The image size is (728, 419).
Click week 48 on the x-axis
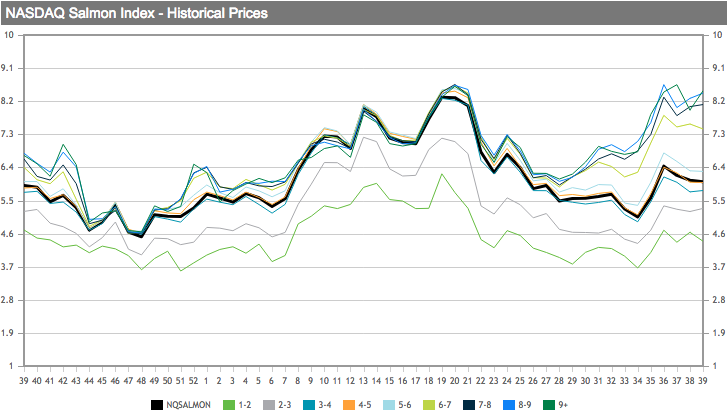pyautogui.click(x=141, y=381)
